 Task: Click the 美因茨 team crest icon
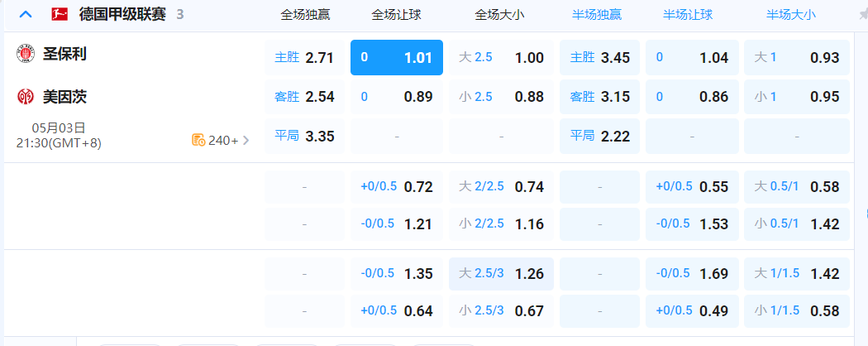[x=26, y=97]
